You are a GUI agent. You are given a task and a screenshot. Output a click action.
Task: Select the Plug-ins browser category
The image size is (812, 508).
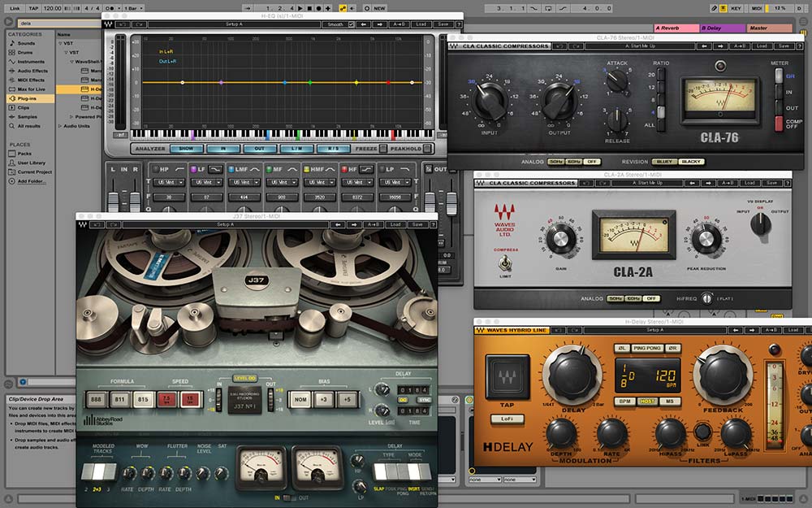[x=30, y=98]
